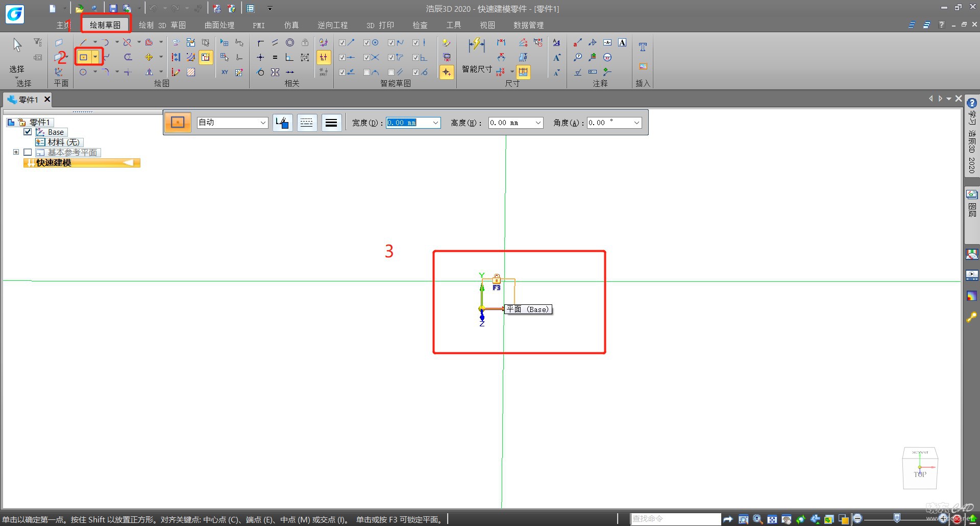Click the zoom out minus button

857,519
